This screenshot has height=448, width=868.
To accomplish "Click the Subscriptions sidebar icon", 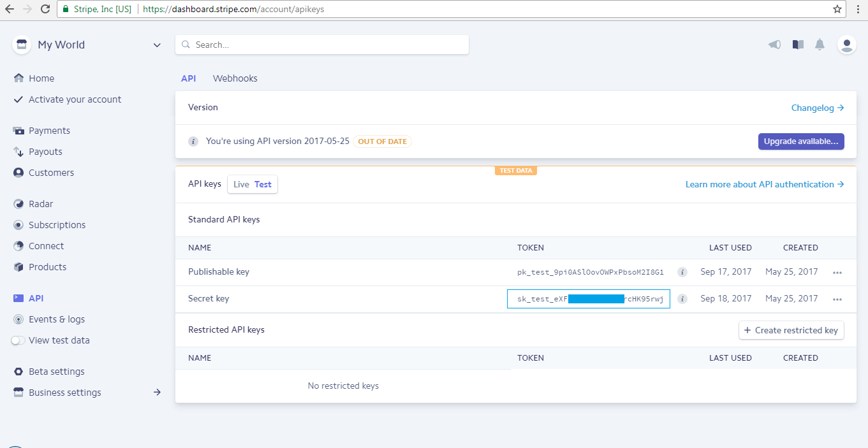I will coord(18,225).
